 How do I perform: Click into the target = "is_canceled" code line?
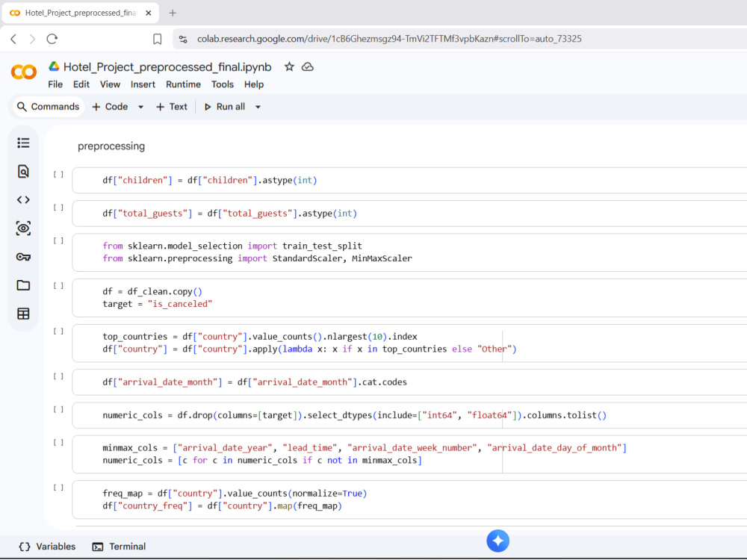157,304
